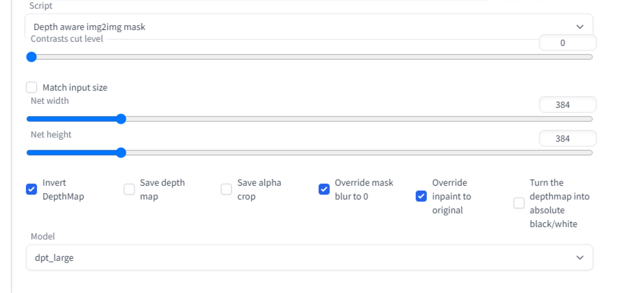The image size is (644, 293).
Task: Enable absolute black/white depthmap checkbox
Action: click(x=519, y=203)
